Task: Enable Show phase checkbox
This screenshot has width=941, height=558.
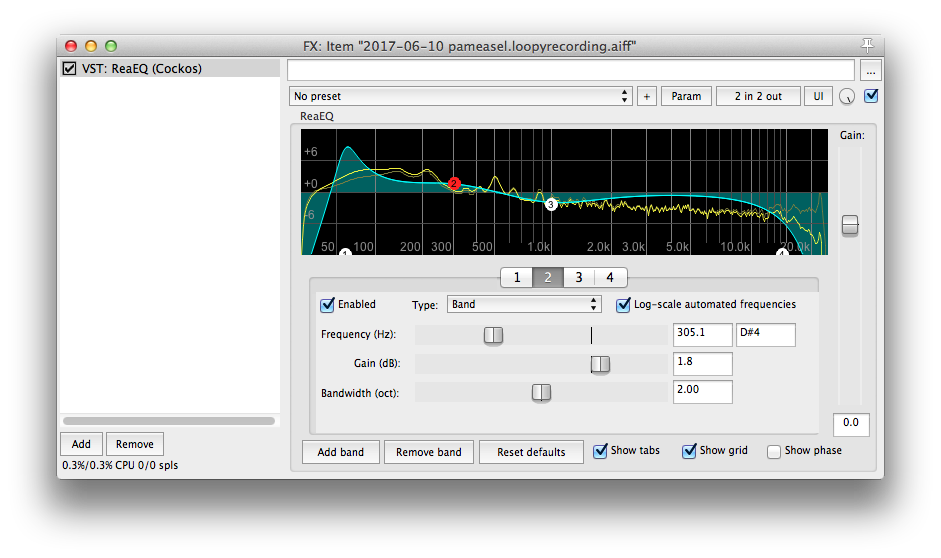Action: pos(774,451)
